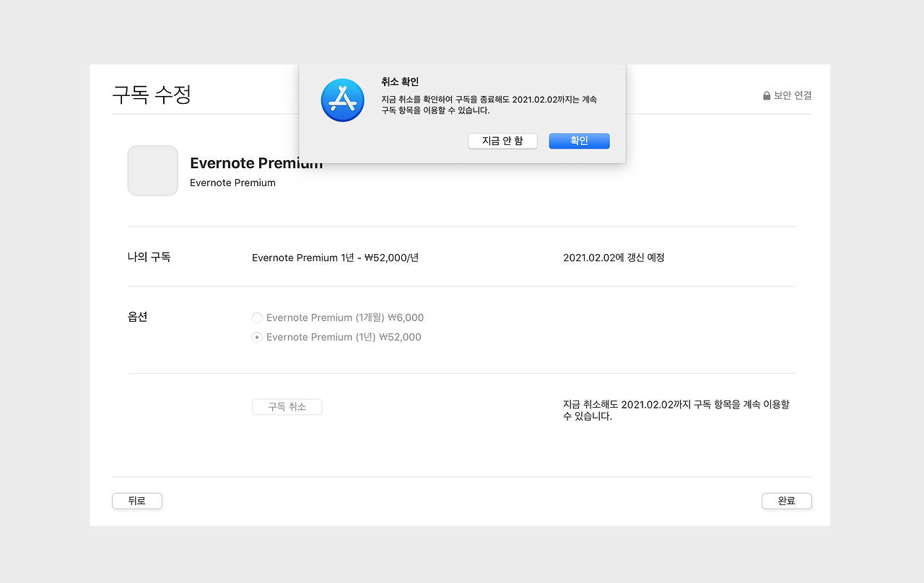Confirm cancellation with the 확인 button

pos(579,141)
